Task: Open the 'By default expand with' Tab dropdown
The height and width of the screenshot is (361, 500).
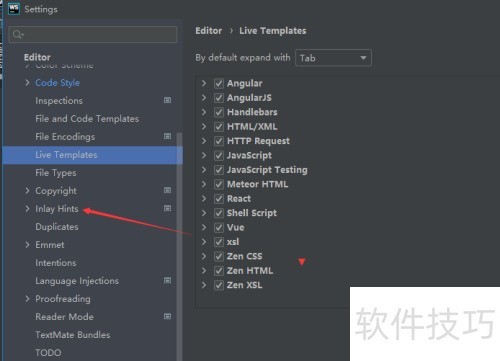Action: 333,58
